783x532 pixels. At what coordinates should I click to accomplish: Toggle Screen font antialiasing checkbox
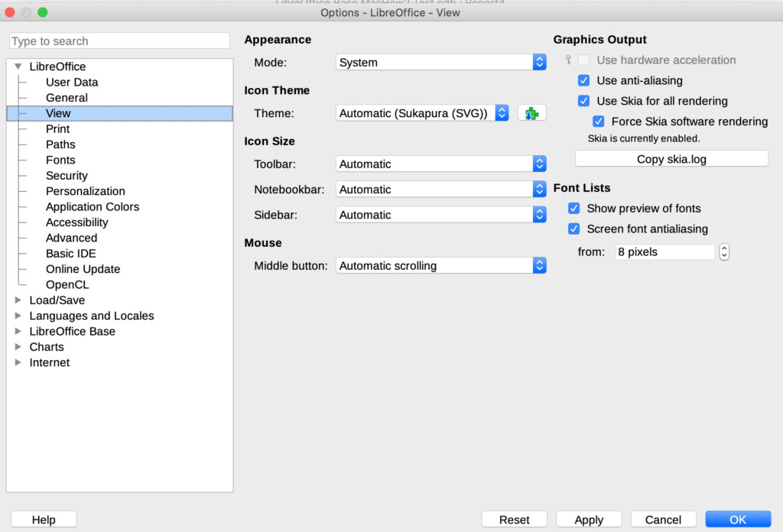(x=573, y=229)
